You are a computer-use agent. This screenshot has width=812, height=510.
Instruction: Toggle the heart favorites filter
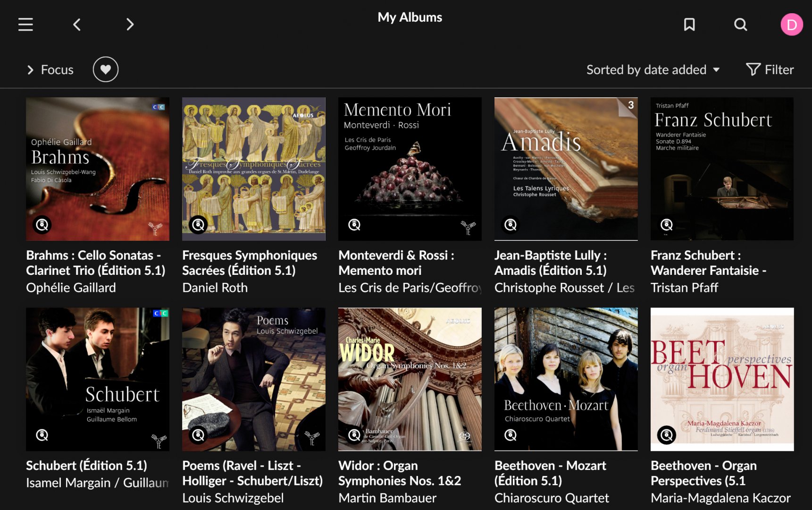tap(106, 69)
